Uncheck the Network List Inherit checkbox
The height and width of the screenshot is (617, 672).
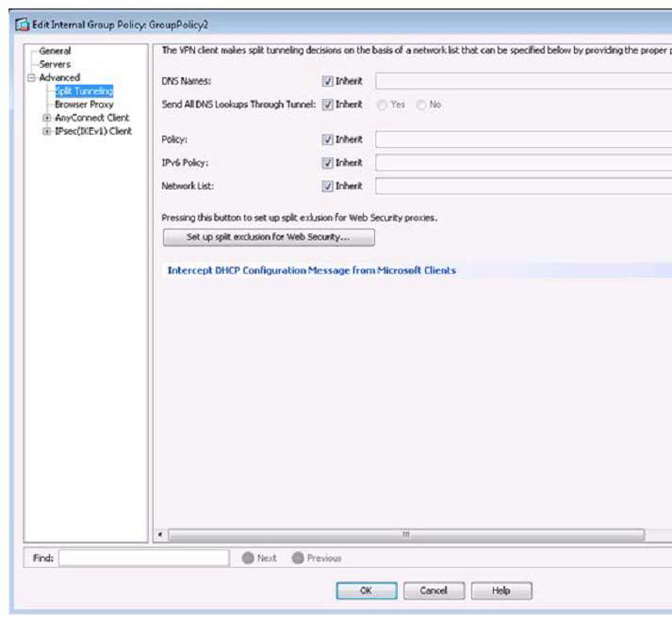click(x=328, y=187)
